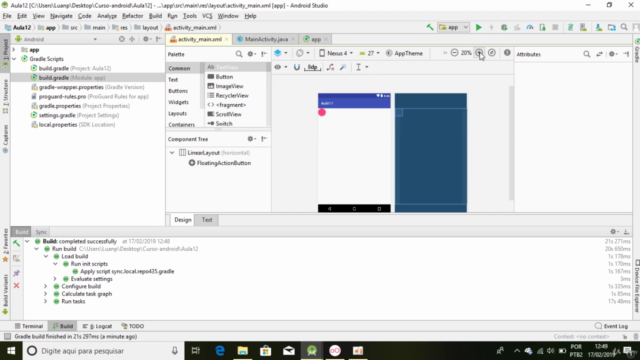Open the AVD Manager icon
Image resolution: width=640 pixels, height=360 pixels.
[x=583, y=27]
